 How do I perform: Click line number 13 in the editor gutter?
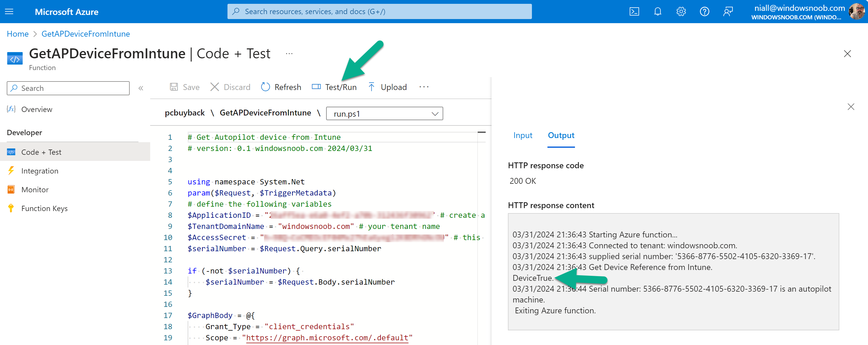(168, 271)
